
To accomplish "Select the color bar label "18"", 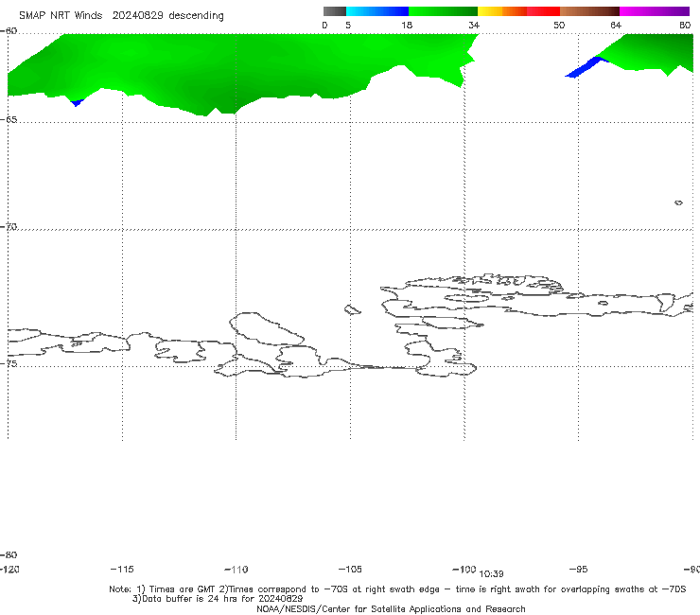I will click(x=407, y=25).
